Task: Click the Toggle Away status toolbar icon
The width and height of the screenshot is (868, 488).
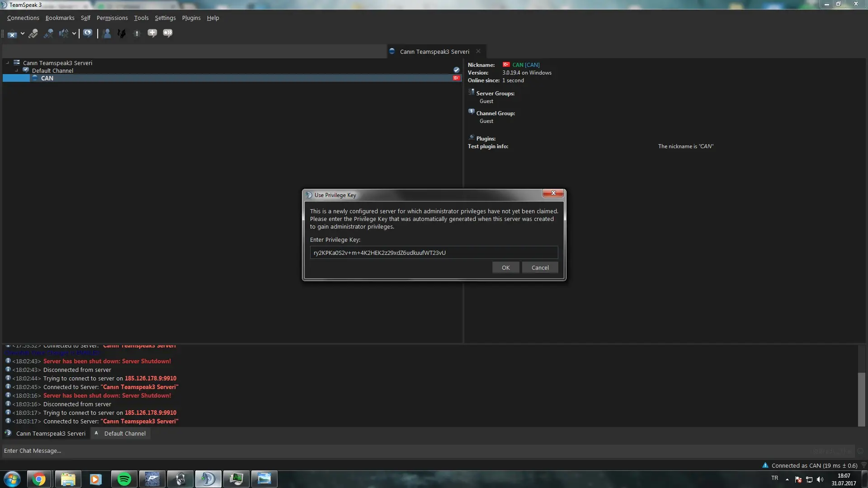Action: [33, 33]
